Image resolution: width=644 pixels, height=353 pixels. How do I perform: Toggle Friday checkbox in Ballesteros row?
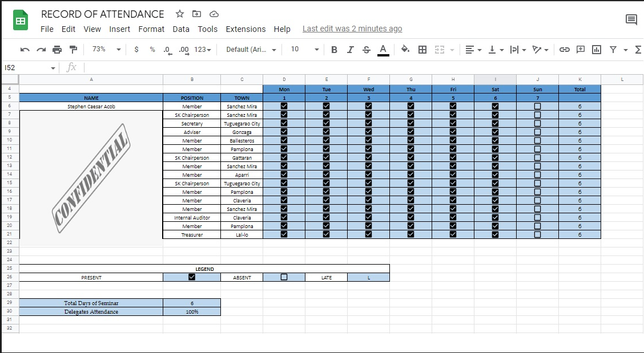click(453, 140)
